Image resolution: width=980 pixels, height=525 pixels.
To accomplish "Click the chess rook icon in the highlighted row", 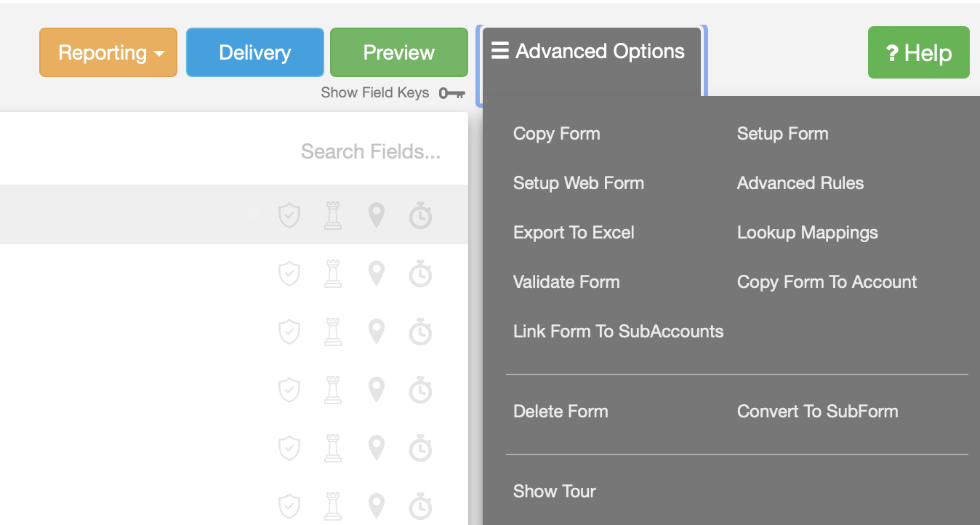I will click(x=333, y=215).
